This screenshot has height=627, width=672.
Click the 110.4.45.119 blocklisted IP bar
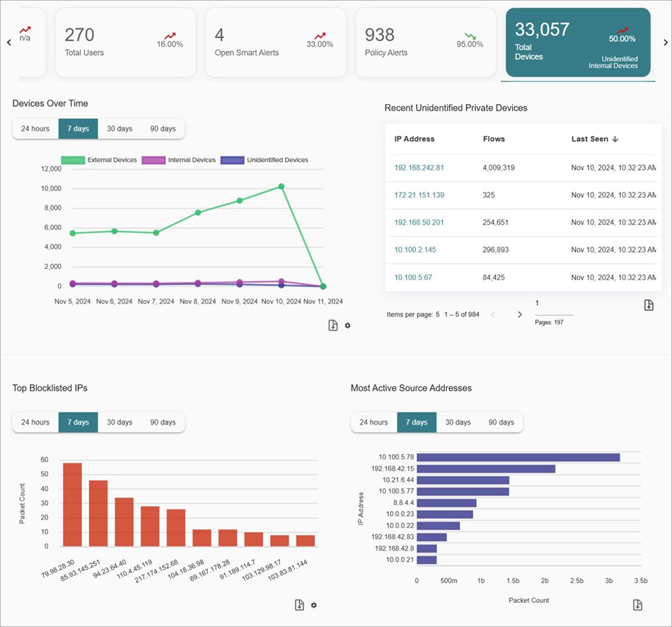[x=150, y=527]
